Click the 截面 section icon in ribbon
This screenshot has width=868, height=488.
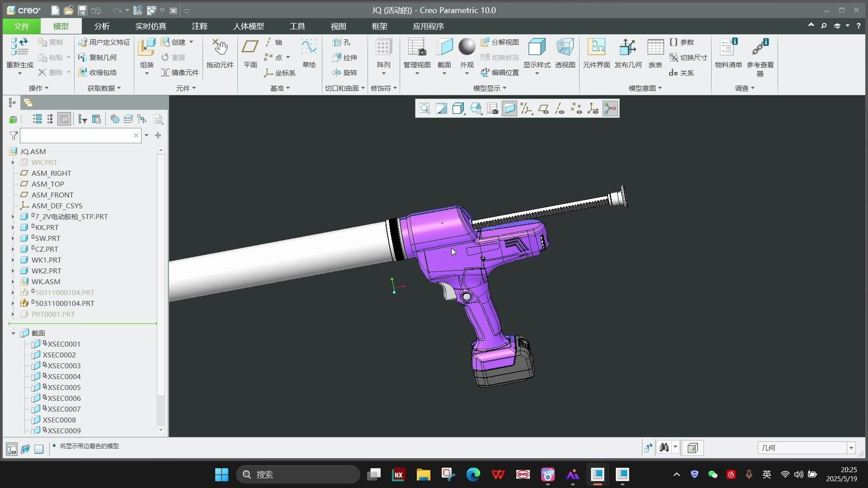[444, 47]
